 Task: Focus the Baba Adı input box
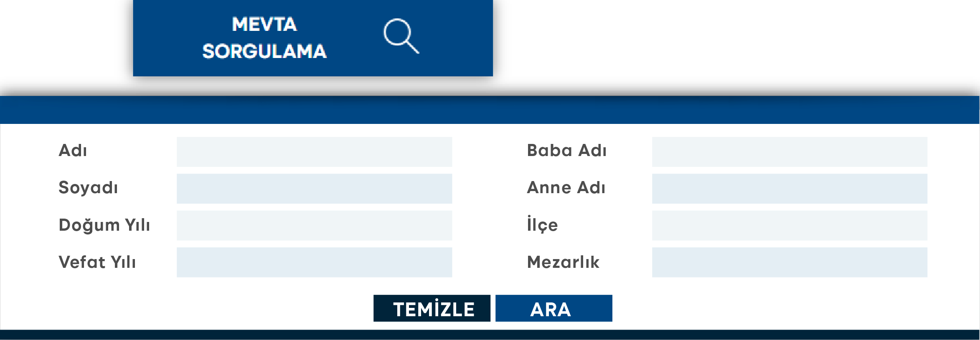tap(790, 152)
